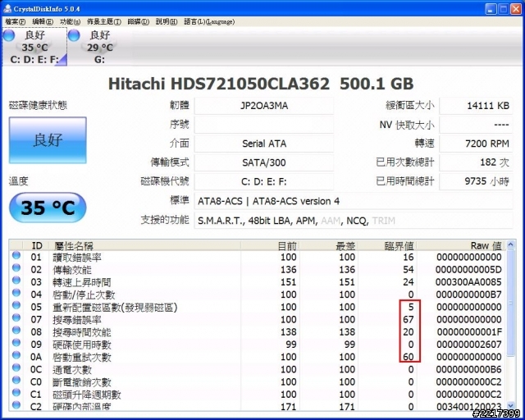Image resolution: width=525 pixels, height=420 pixels.
Task: Open the 磁碟(D) menu
Action: [139, 22]
